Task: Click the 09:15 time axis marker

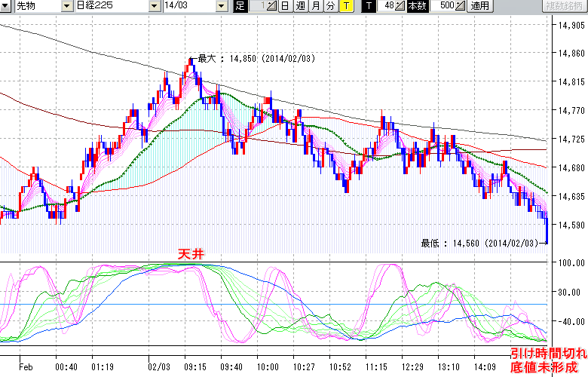Action: point(195,366)
